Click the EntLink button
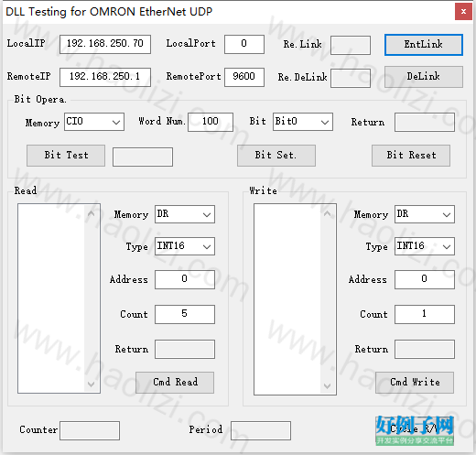Viewport: 476px width, 455px height. 424,45
